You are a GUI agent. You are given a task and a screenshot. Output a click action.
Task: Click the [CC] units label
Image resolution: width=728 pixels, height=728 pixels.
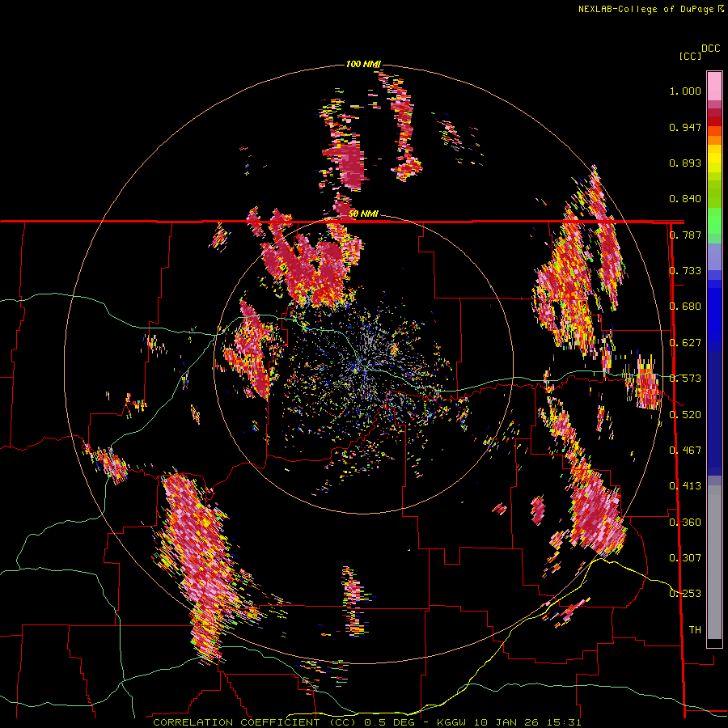[x=690, y=56]
